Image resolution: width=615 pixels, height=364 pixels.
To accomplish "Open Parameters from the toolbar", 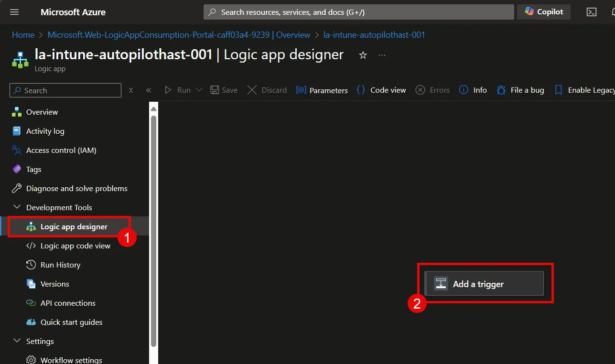I will 322,90.
